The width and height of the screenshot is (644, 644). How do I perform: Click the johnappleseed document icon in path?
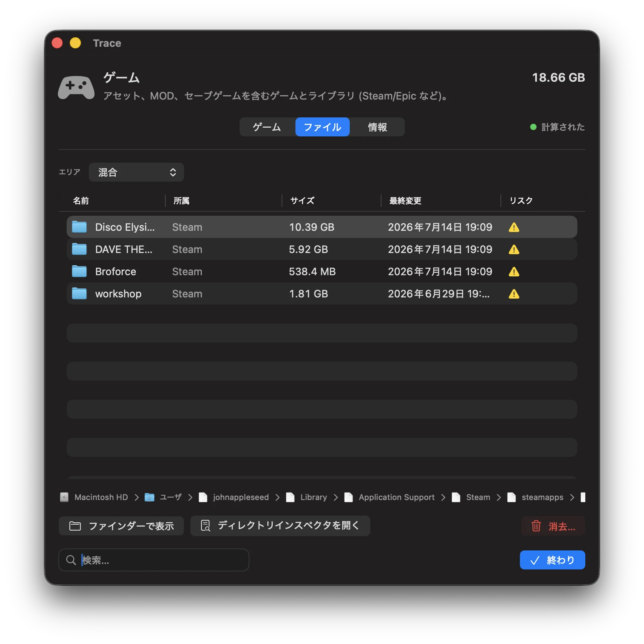(x=203, y=497)
